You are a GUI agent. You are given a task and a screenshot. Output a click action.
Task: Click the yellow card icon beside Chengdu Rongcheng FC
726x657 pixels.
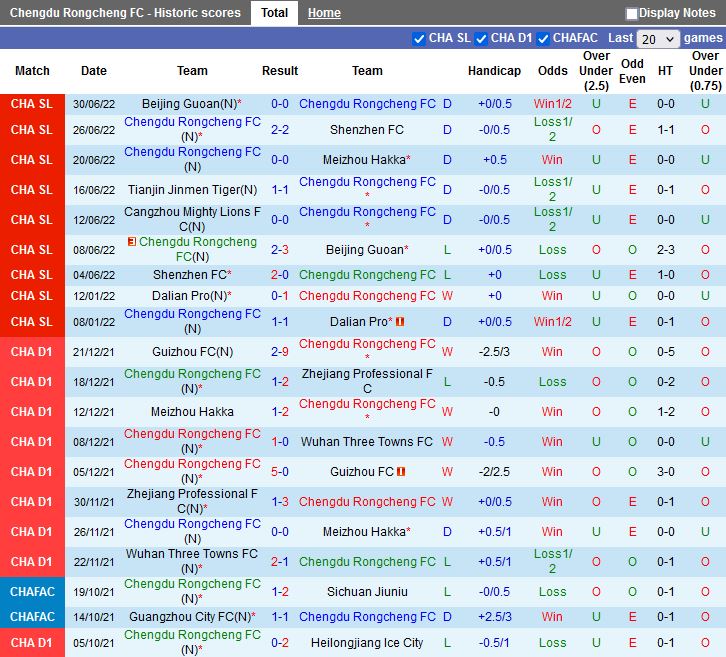(x=132, y=242)
